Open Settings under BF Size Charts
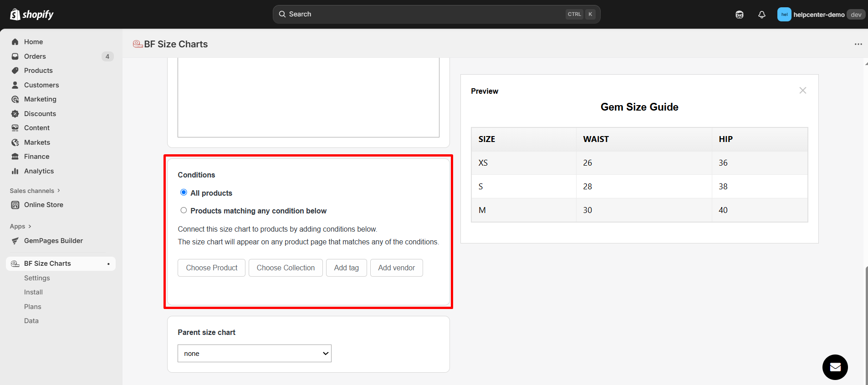This screenshot has width=868, height=385. [37, 278]
